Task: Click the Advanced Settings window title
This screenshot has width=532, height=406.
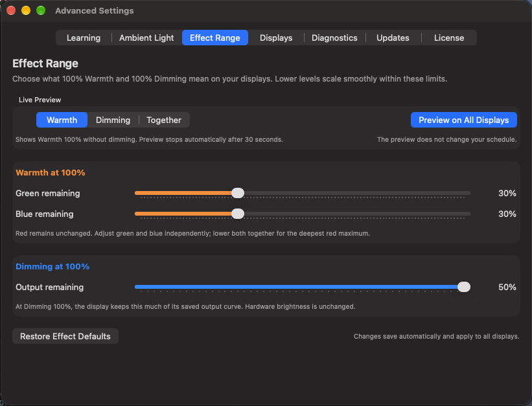Action: [x=95, y=11]
